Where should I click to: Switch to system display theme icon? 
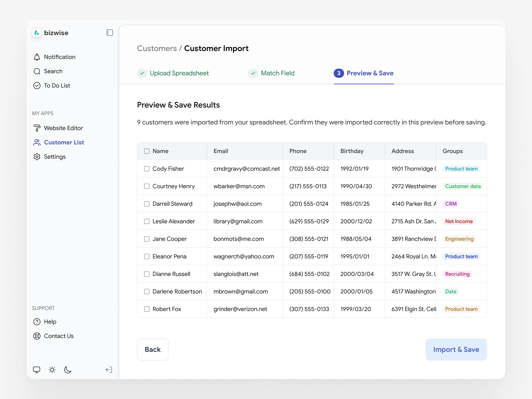tap(37, 370)
